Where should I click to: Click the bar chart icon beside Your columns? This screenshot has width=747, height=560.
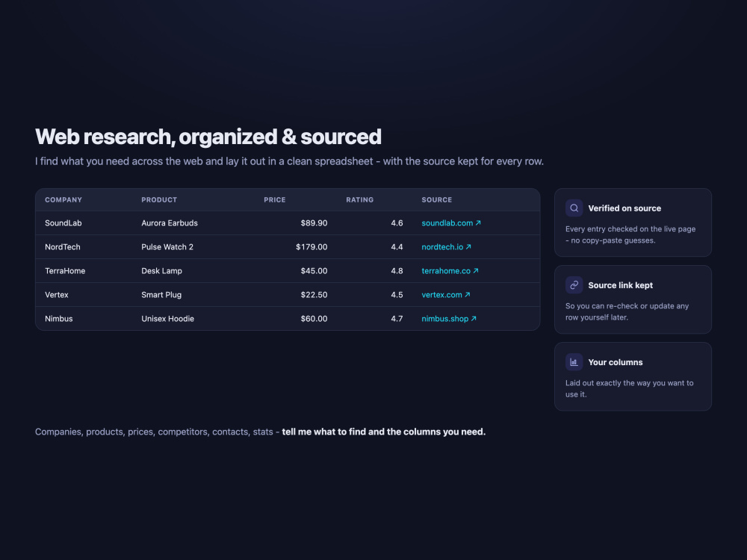574,362
